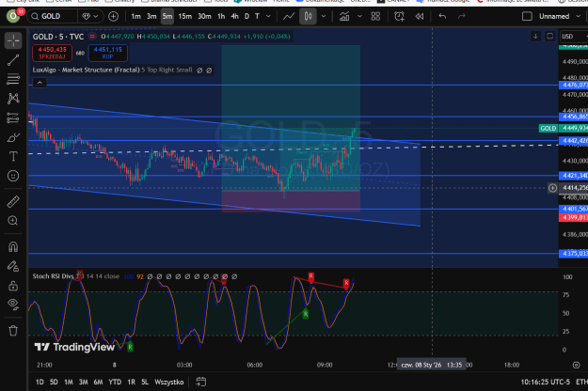Click first LuxAlgo legend status icon
588x391 pixels.
pos(199,70)
